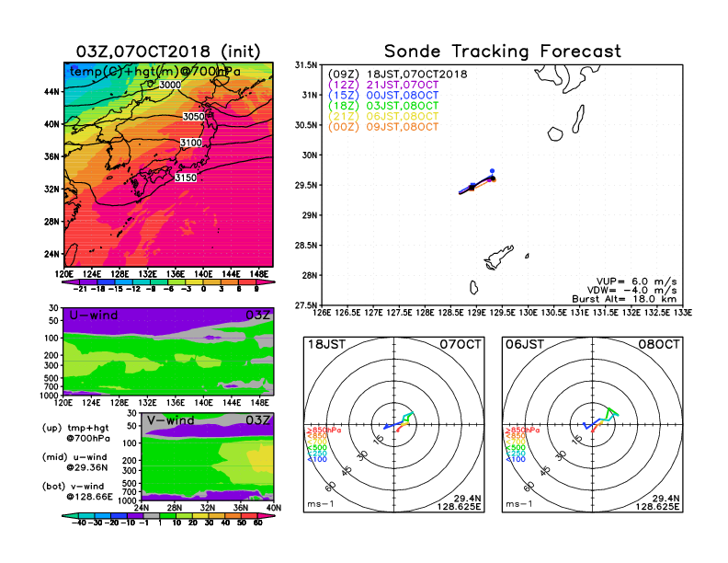This screenshot has height=563, width=728.
Task: Select the "temp(C)+hgt(m)@700hPa" map label
Action: (155, 72)
